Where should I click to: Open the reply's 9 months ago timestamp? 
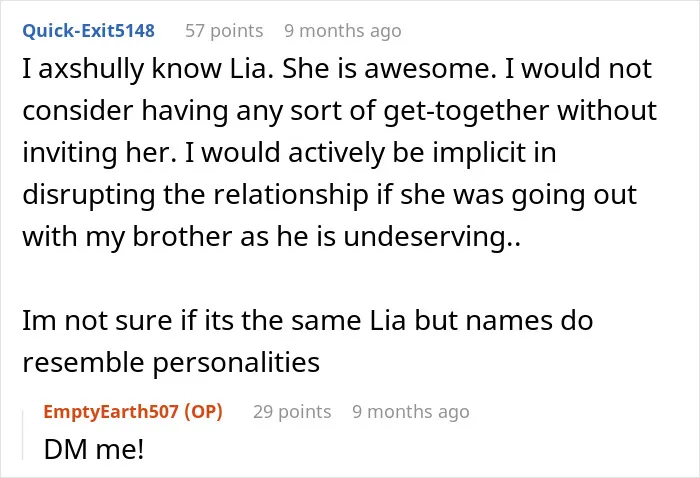click(411, 411)
